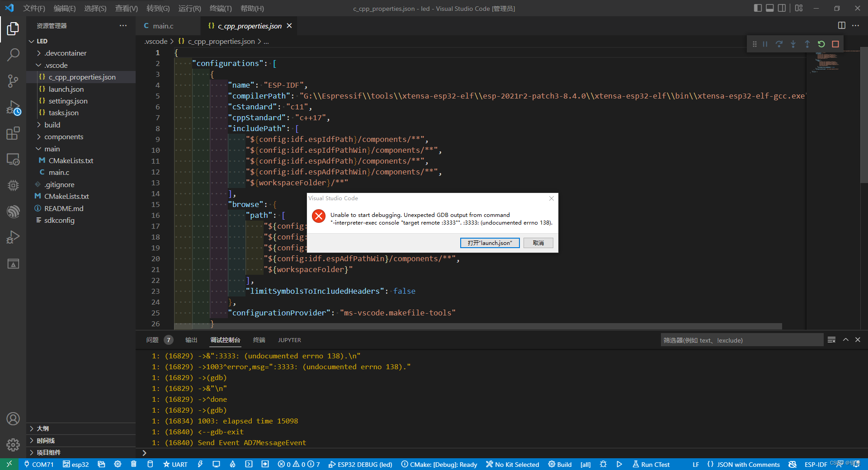868x470 pixels.
Task: Toggle secondary sidebar visibility
Action: point(782,8)
